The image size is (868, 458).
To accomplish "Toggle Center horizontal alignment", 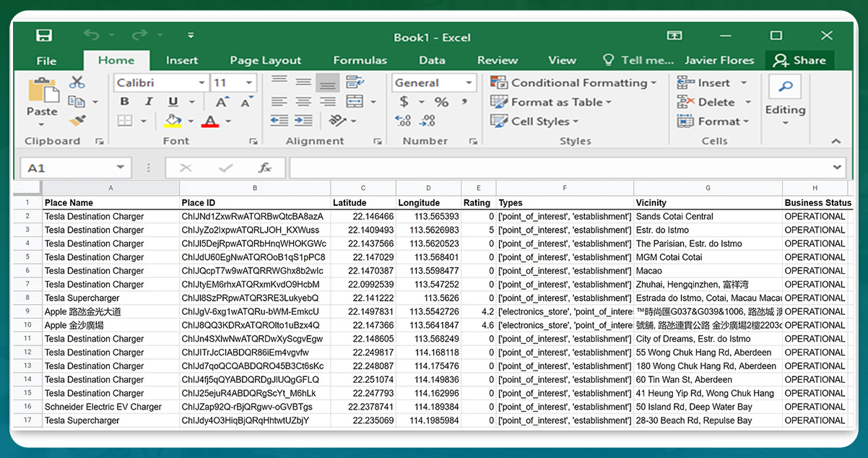I will coord(304,102).
